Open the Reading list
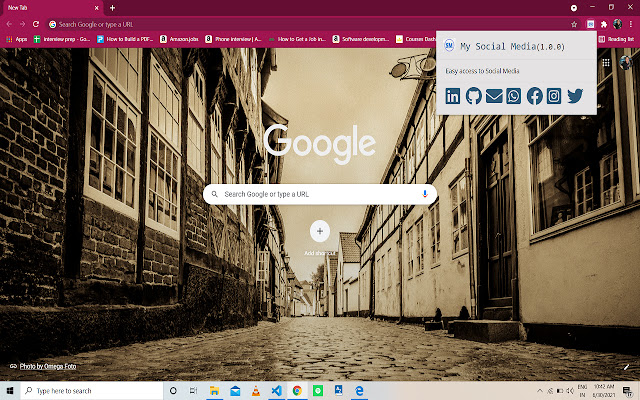Image resolution: width=640 pixels, height=400 pixels. 616,39
